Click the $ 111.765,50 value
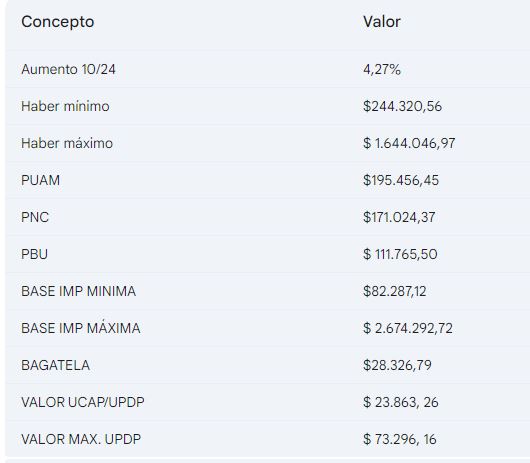This screenshot has height=463, width=530. (x=400, y=254)
